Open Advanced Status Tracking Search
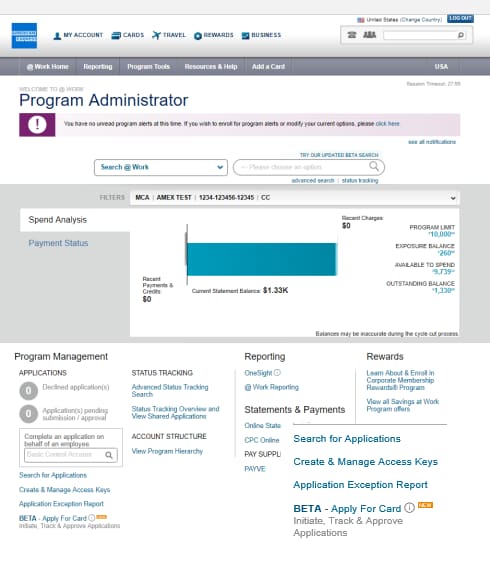Viewport: 490px width, 562px height. [170, 391]
